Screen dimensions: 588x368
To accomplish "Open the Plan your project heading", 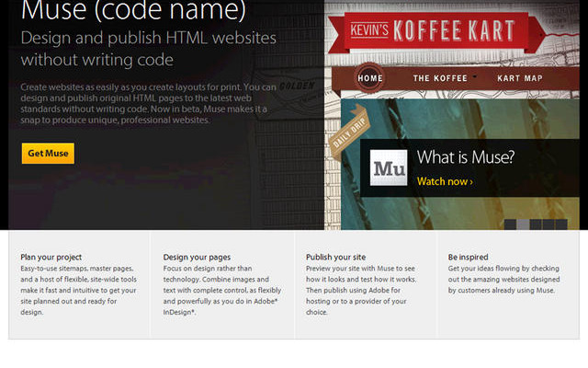I will click(x=51, y=258).
